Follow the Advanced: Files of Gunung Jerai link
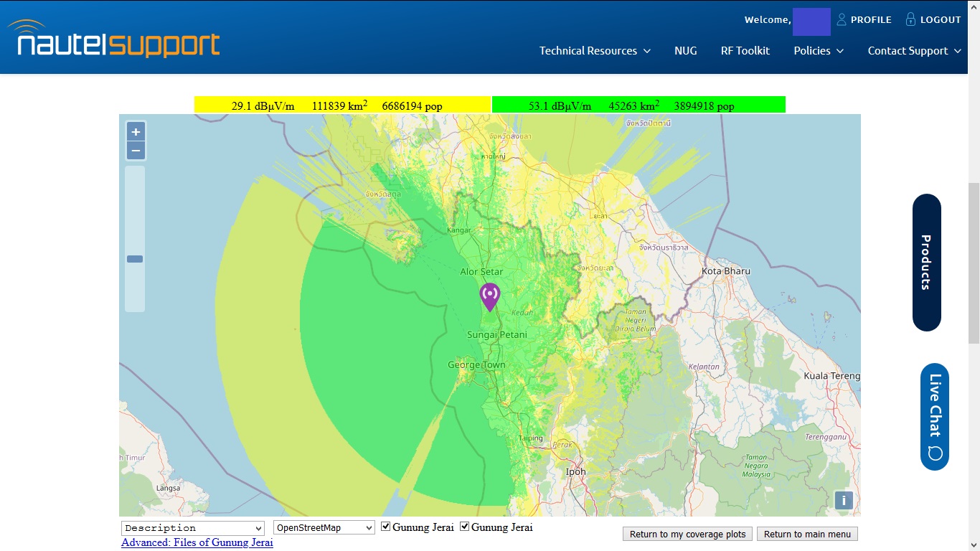 196,542
